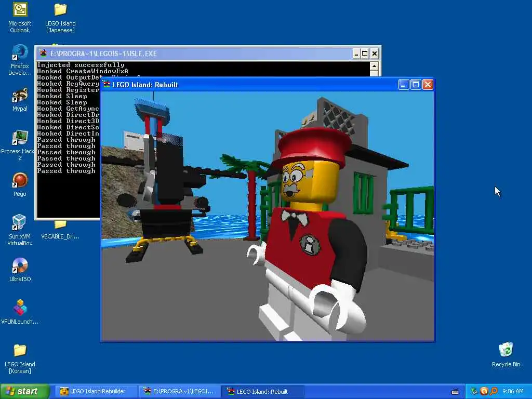Select the VFUNLauncher desktop icon
Viewport: 532px width, 399px height.
point(20,312)
